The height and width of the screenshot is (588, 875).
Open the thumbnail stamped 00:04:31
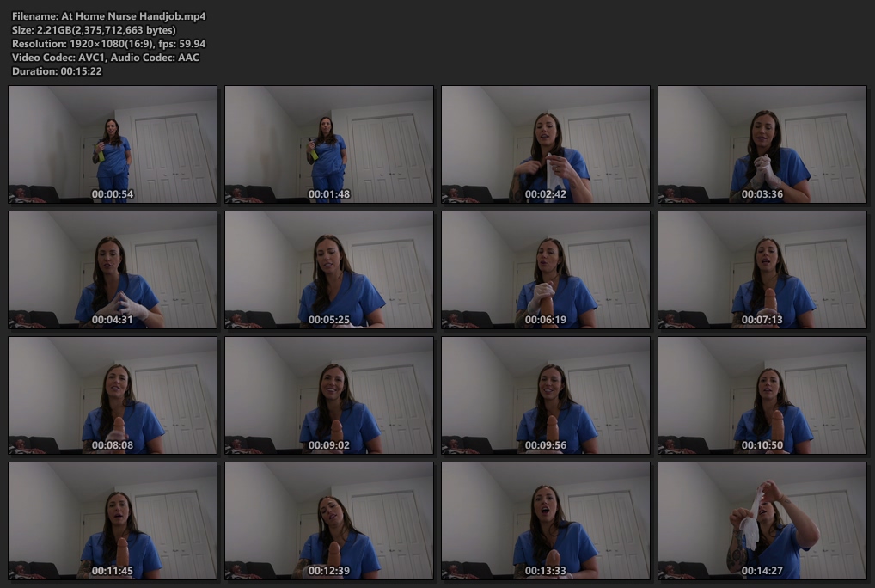[x=113, y=270]
